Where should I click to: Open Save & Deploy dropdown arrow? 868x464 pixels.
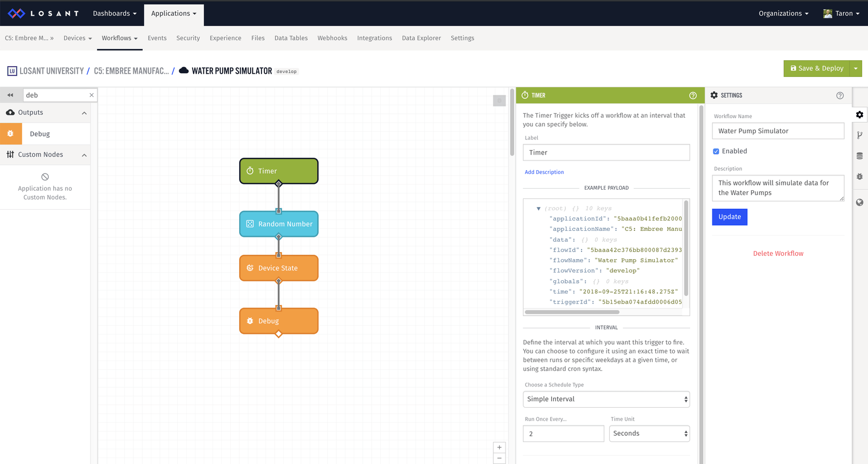click(856, 68)
